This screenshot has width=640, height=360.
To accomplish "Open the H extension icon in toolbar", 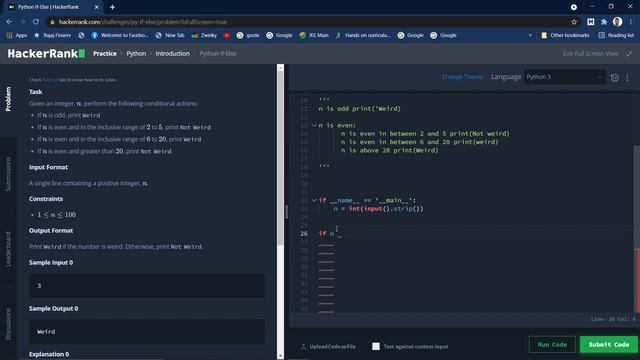I will pos(591,22).
